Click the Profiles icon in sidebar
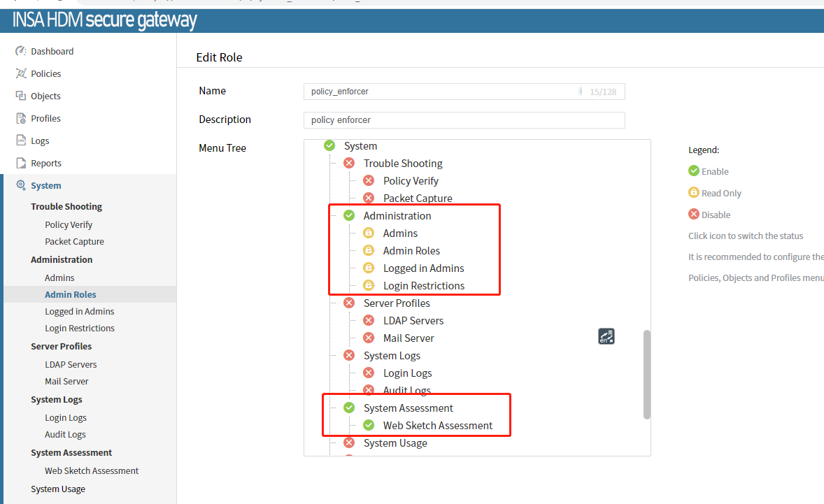Screen dimensions: 824x504 tap(21, 118)
